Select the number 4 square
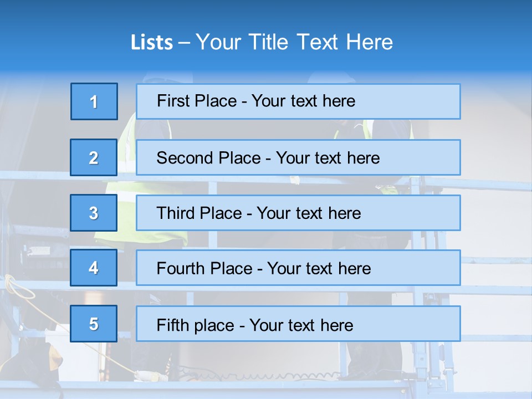Screen dimensions: 532x399 [x=94, y=268]
